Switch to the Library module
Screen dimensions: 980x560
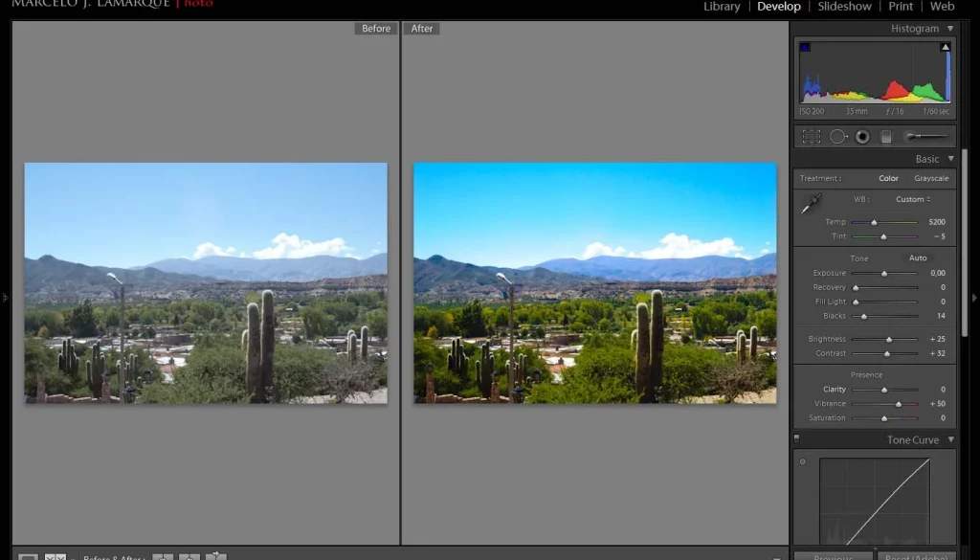pos(722,7)
